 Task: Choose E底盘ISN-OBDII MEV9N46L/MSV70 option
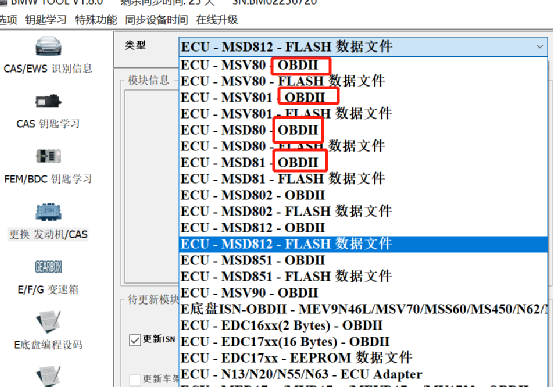click(x=363, y=309)
